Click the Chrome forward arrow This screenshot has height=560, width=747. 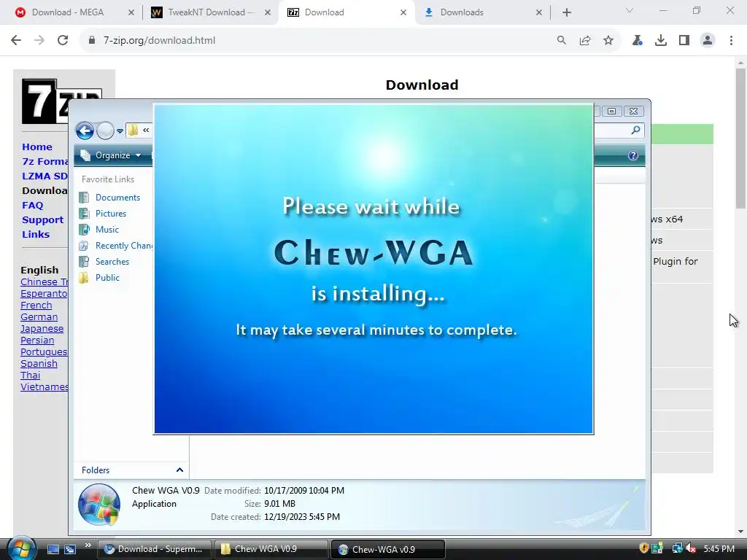(39, 41)
